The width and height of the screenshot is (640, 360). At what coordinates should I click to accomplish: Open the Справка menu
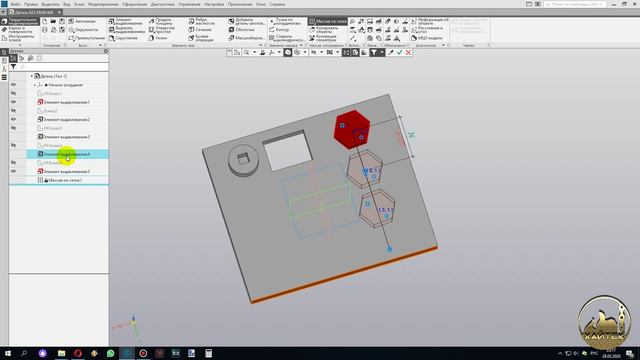[x=277, y=4]
